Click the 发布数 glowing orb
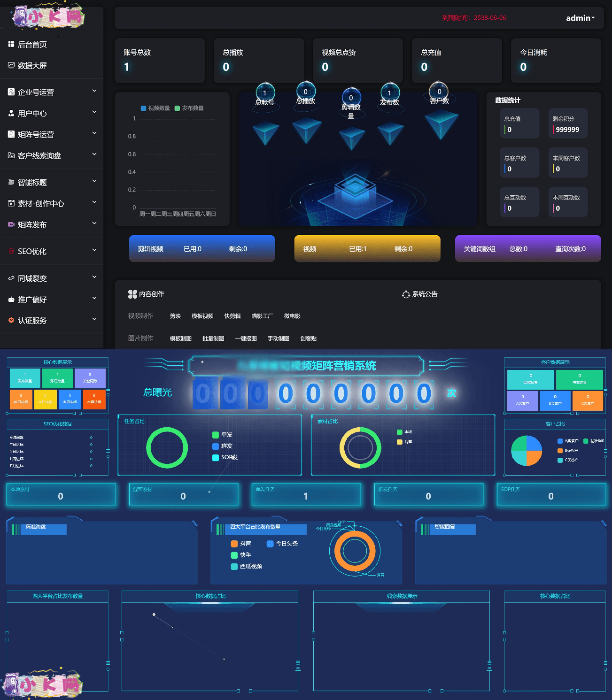The image size is (612, 700). coord(389,92)
